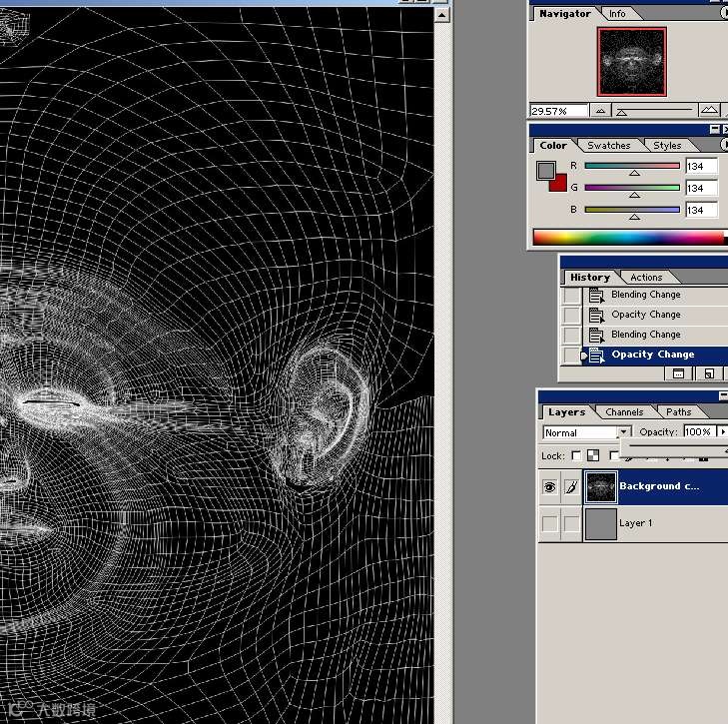Show Layer 1 by clicking its visibility box
Image resolution: width=728 pixels, height=724 pixels.
coord(549,524)
